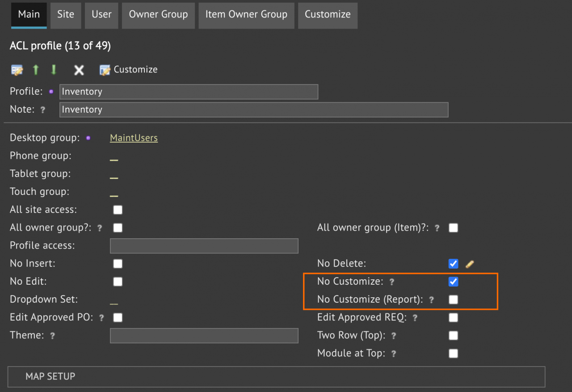Click the pencil icon beside No Delete

point(469,264)
